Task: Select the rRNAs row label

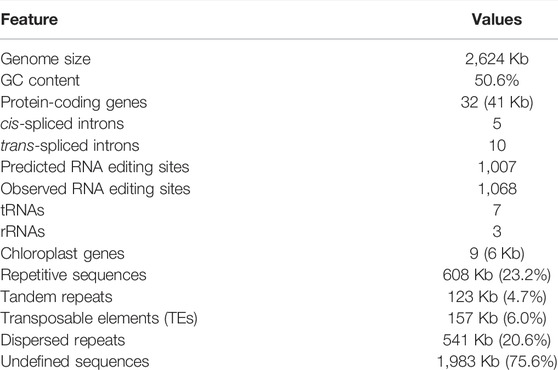Action: pos(23,232)
